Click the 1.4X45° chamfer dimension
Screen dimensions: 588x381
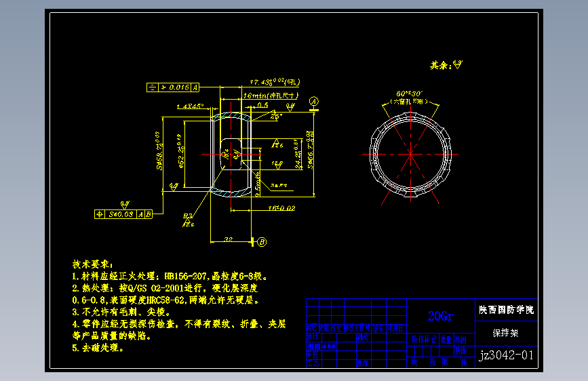[x=190, y=106]
